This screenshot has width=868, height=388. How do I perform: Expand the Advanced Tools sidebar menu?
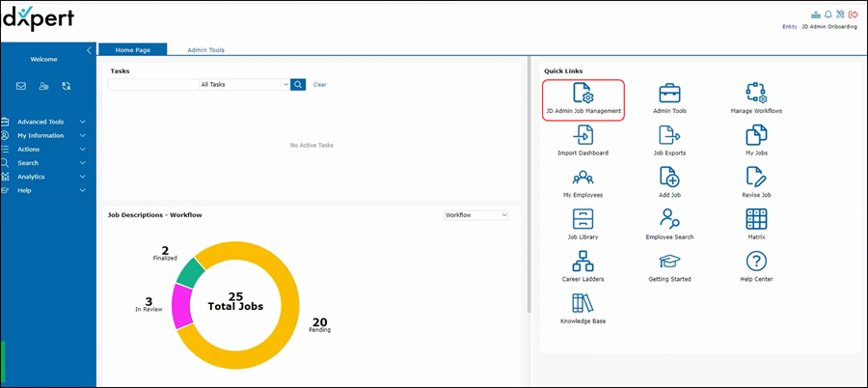[46, 122]
